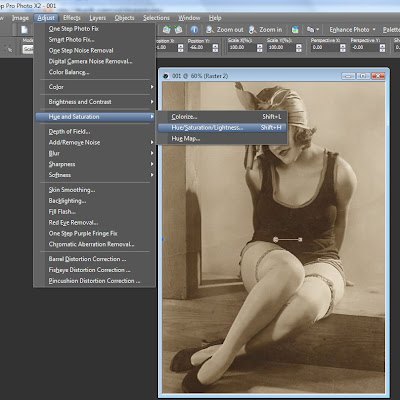Viewport: 400px width, 400px height.
Task: Open the Layers menu
Action: [x=97, y=18]
